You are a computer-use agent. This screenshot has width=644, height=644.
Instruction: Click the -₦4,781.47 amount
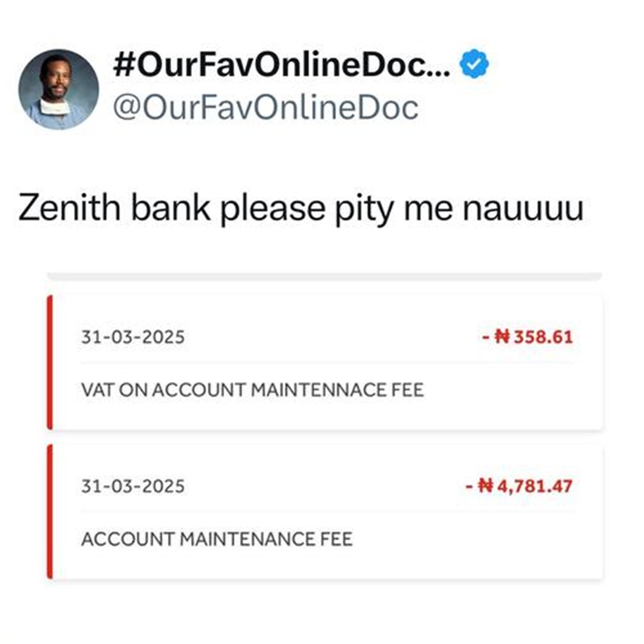coord(519,487)
